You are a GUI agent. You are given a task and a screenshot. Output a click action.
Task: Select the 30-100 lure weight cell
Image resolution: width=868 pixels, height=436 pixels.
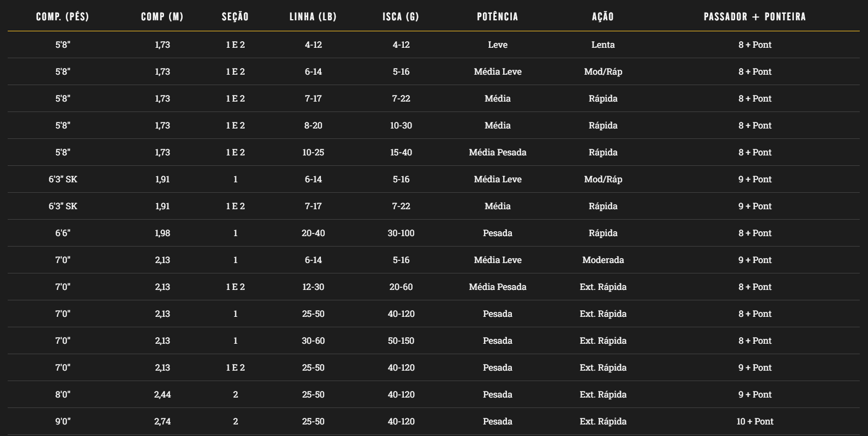click(401, 233)
